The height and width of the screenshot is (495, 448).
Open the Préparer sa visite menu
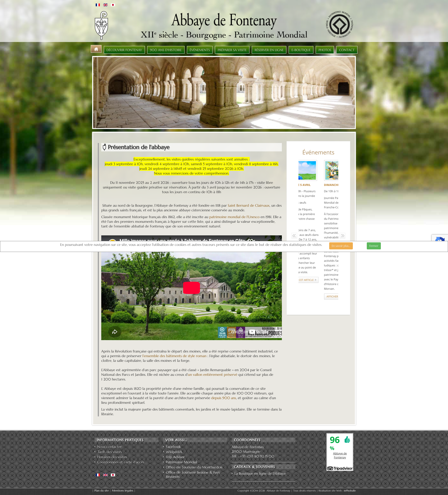pos(232,50)
